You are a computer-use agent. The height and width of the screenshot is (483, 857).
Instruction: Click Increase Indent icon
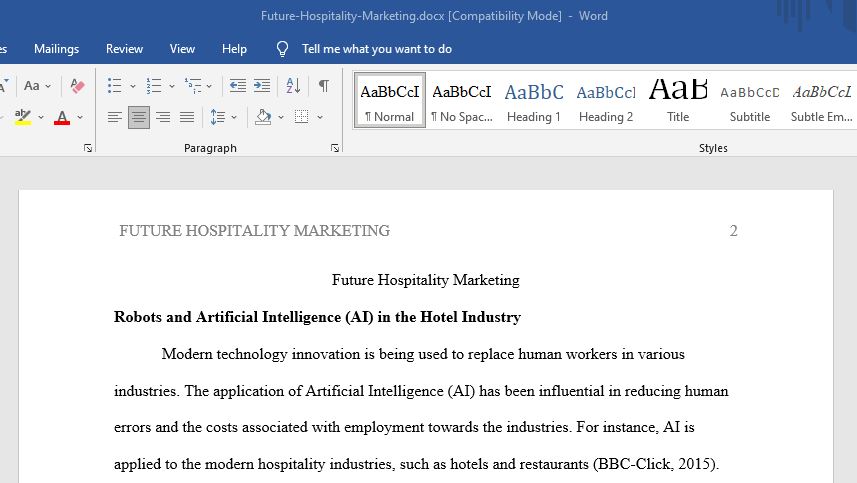coord(262,86)
